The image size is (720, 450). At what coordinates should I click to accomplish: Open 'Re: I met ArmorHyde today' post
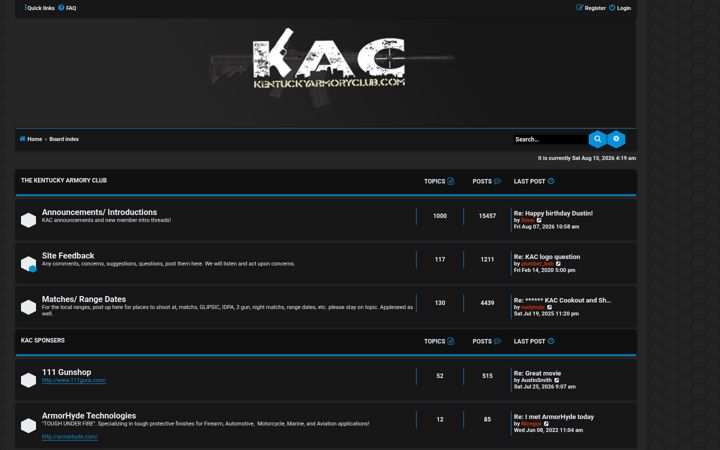pos(554,417)
